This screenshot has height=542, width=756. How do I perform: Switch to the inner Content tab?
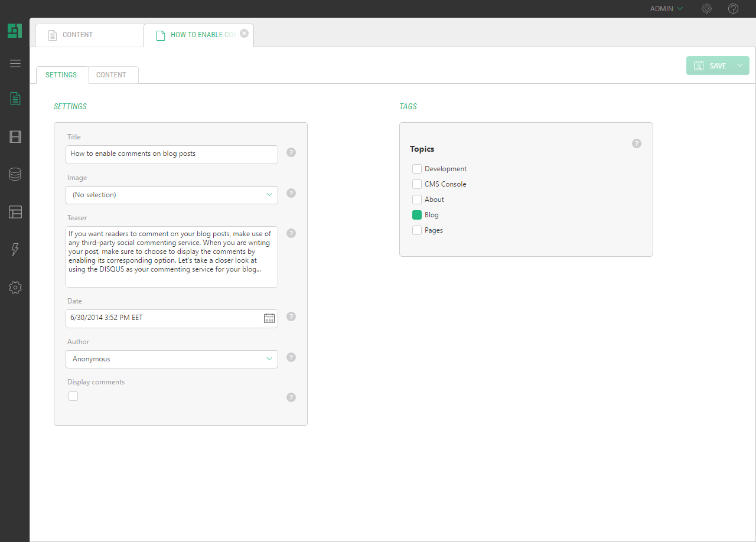(111, 75)
